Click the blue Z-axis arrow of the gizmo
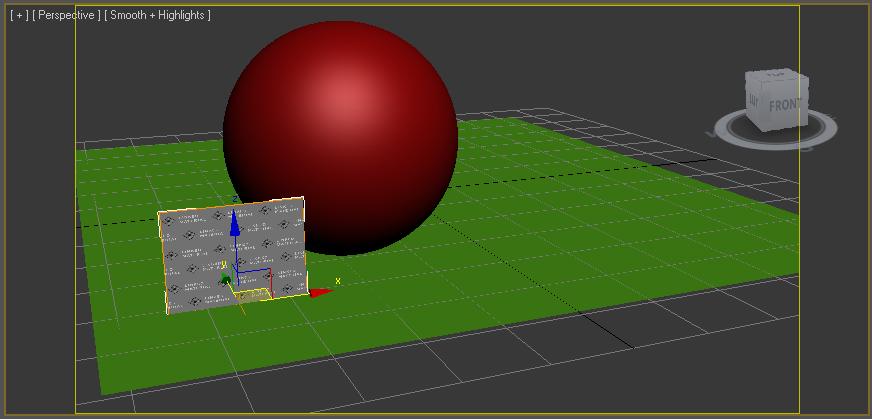 pos(235,224)
